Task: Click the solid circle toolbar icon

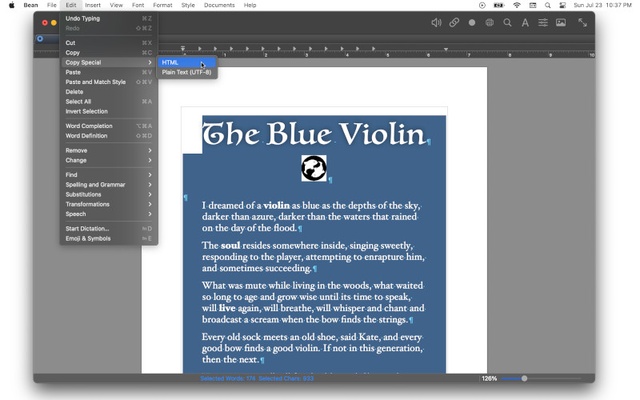Action: [x=472, y=22]
